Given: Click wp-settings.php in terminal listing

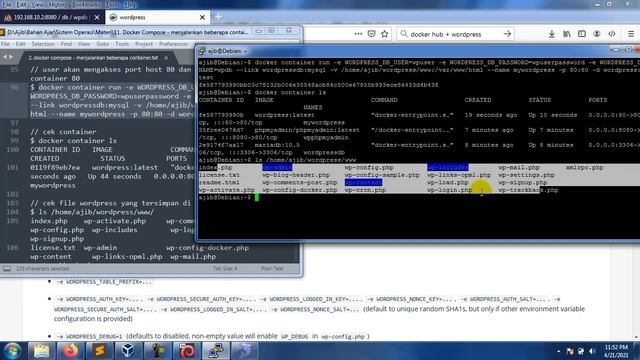Looking at the screenshot, I should pos(527,175).
